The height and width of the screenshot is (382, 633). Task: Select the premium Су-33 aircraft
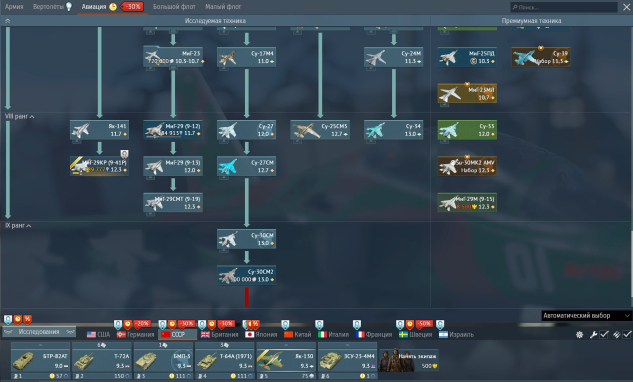click(x=467, y=130)
